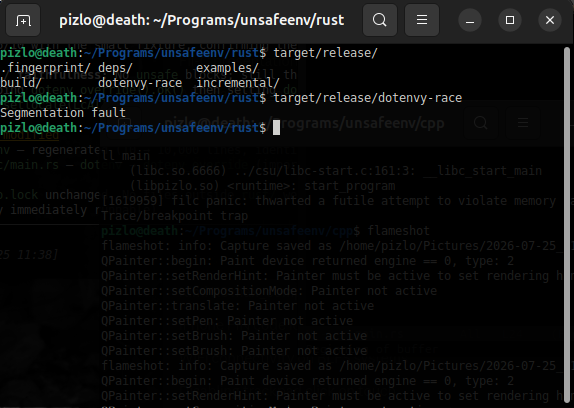574x408 pixels.
Task: Click the terminal cursor at the prompt
Action: (x=276, y=128)
